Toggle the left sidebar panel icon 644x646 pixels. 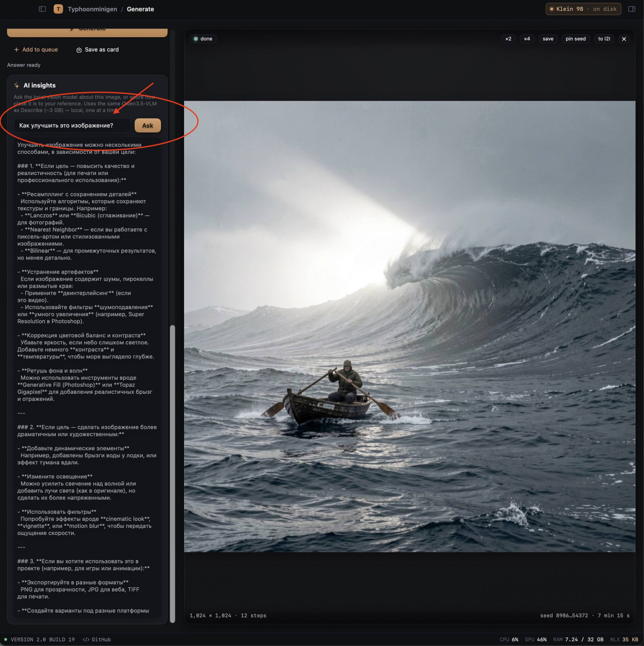pyautogui.click(x=42, y=9)
